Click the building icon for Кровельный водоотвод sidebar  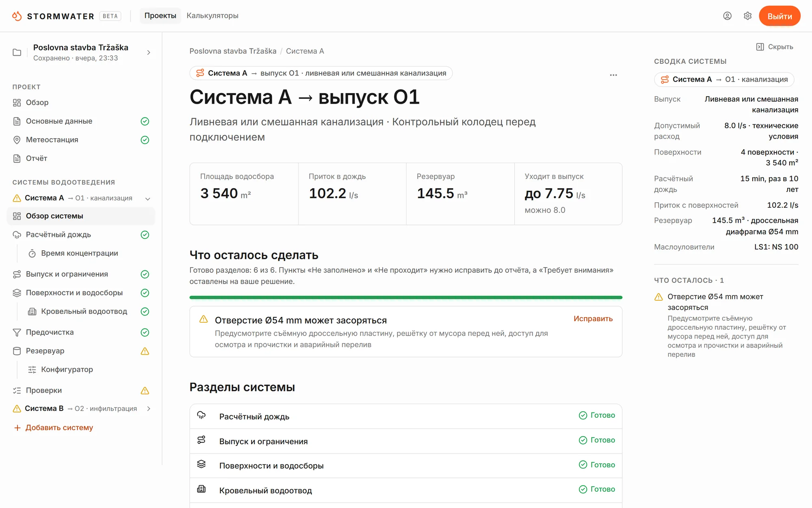tap(32, 312)
